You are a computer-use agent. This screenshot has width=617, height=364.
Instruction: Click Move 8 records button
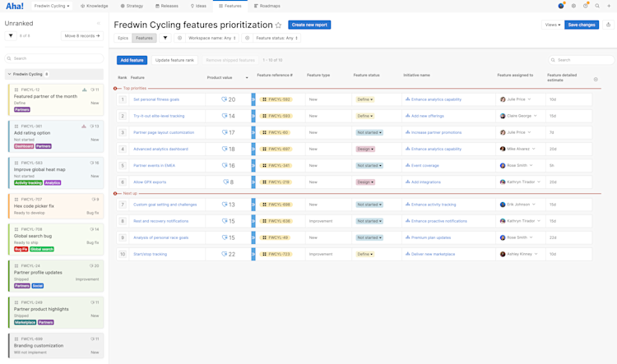tap(81, 36)
